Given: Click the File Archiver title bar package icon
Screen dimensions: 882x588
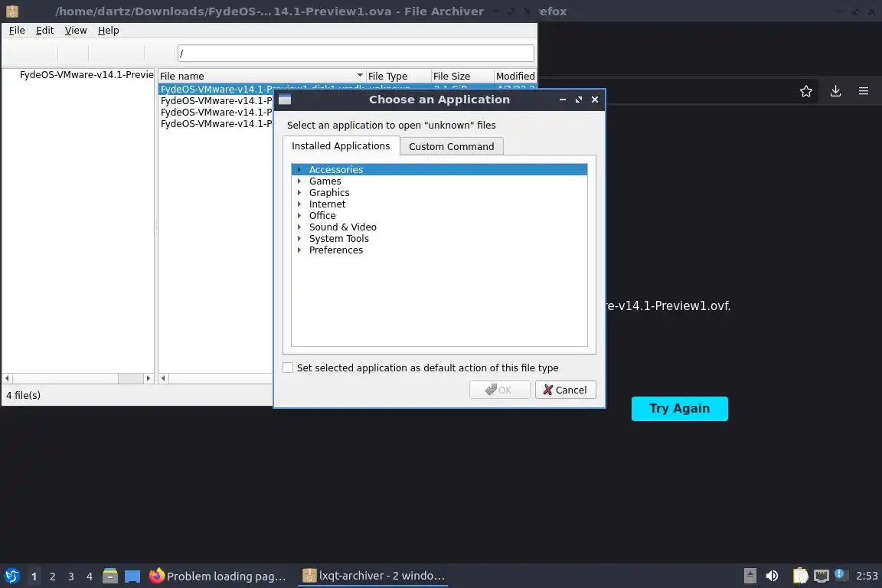Looking at the screenshot, I should tap(11, 11).
